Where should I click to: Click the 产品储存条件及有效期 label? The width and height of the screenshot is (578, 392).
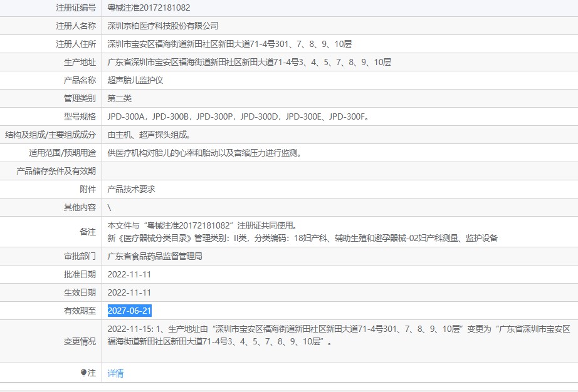56,171
